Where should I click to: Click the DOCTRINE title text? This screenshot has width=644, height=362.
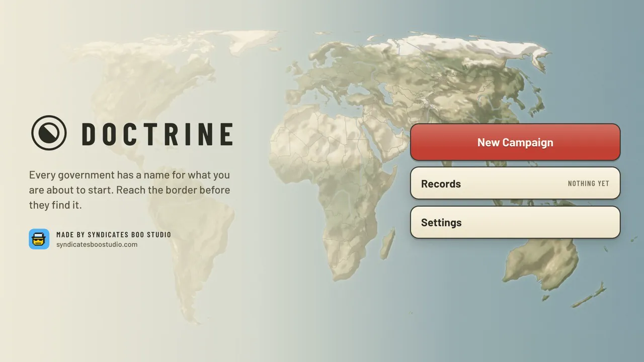click(x=157, y=134)
